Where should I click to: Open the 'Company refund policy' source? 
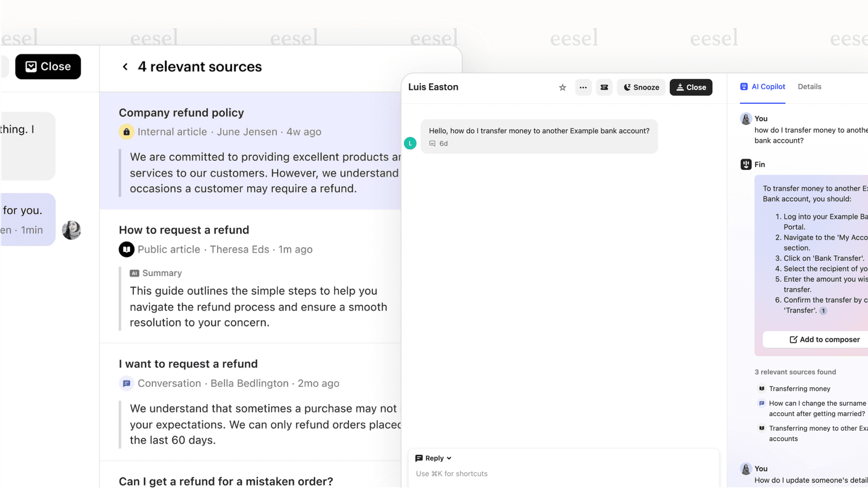[181, 113]
